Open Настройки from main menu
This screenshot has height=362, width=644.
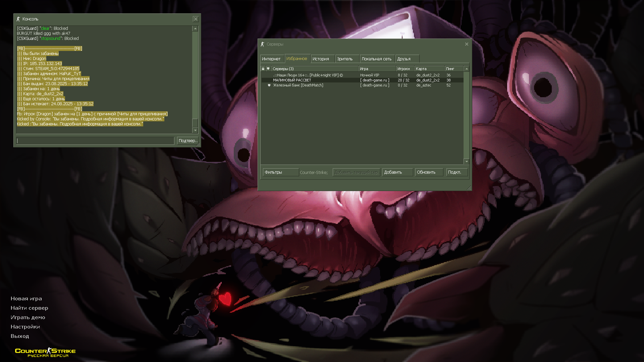25,327
